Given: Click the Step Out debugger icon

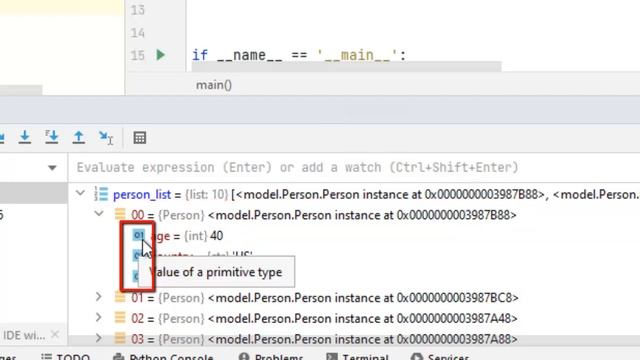Looking at the screenshot, I should pyautogui.click(x=78, y=138).
